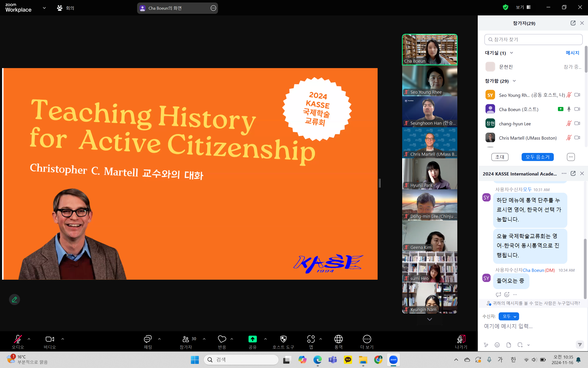
Task: Collapse the 대기실 (1) section
Action: [x=512, y=53]
